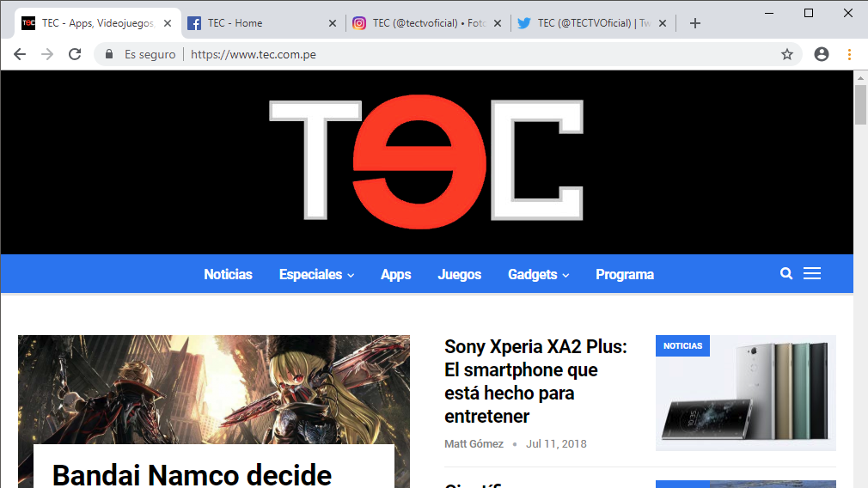
Task: Open the hamburger menu in the blue navbar
Action: 812,274
